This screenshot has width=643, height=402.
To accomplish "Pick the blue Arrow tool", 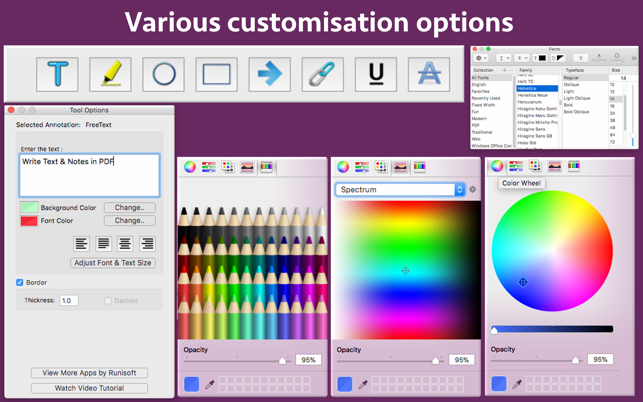I will pyautogui.click(x=270, y=73).
